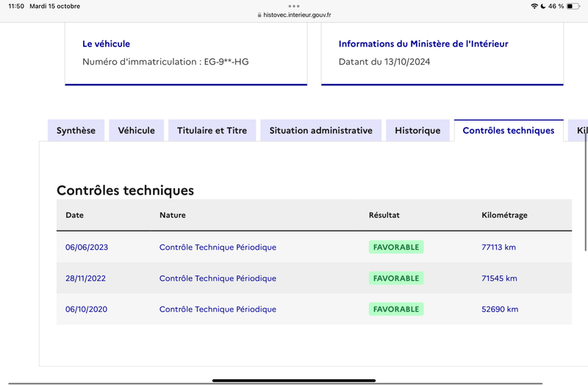Switch to the Véhicule tab
588x386 pixels.
[136, 131]
